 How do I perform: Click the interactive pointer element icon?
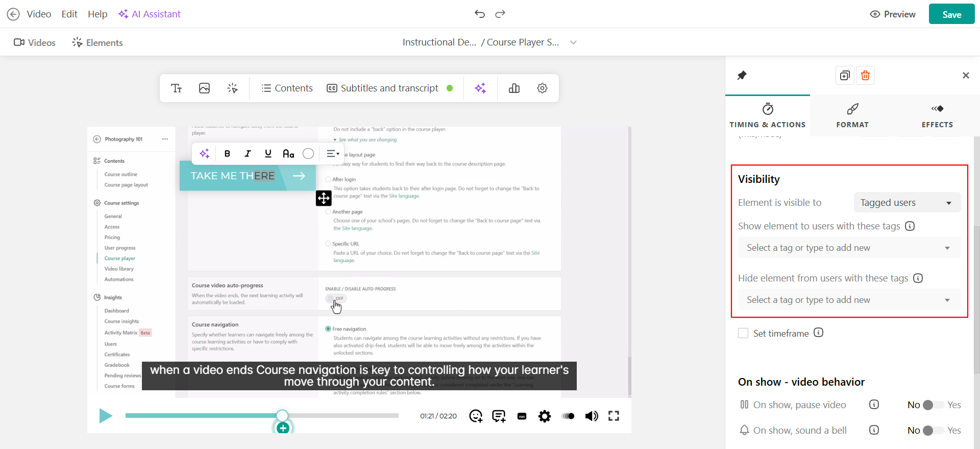pyautogui.click(x=232, y=88)
